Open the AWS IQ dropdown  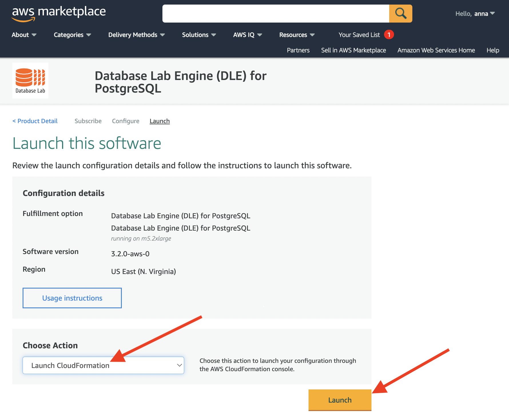point(248,35)
